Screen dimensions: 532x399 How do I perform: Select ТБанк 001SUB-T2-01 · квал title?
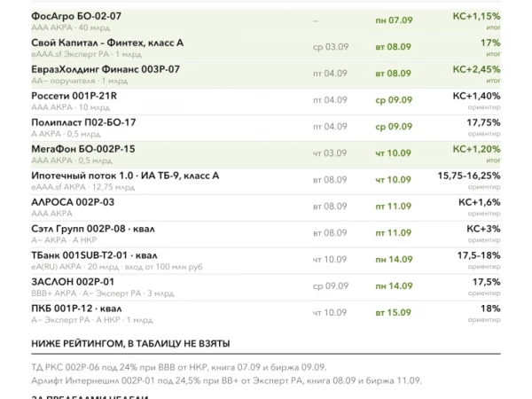(94, 255)
